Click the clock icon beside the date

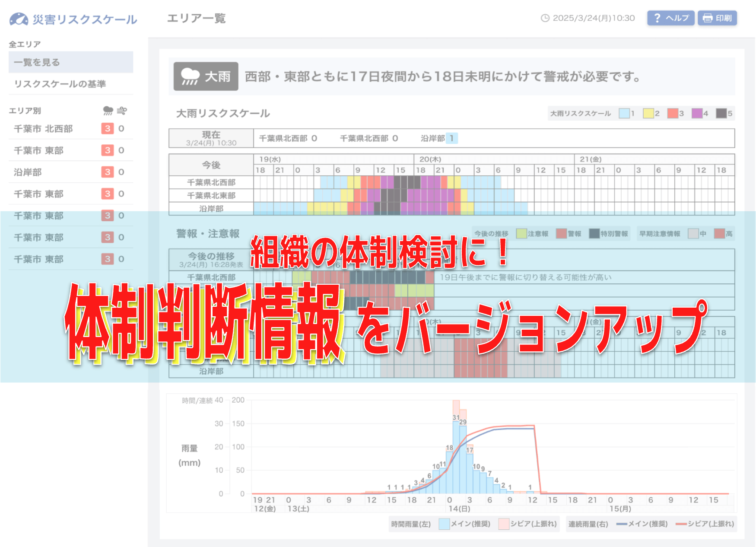[545, 18]
